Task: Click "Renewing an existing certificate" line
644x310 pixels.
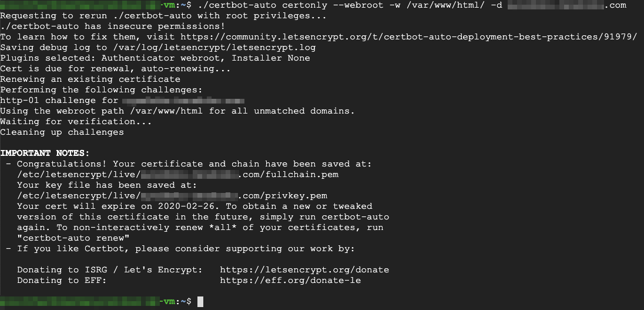Action: click(90, 79)
